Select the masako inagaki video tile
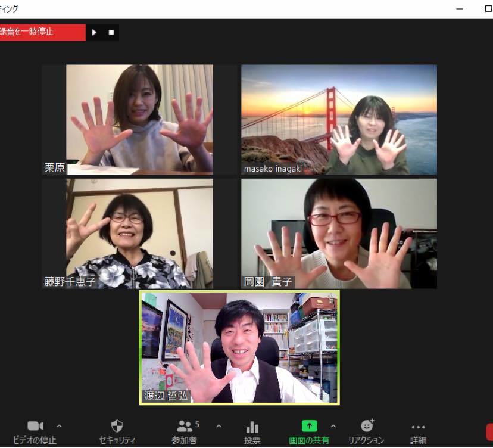Image resolution: width=493 pixels, height=448 pixels. coord(339,119)
